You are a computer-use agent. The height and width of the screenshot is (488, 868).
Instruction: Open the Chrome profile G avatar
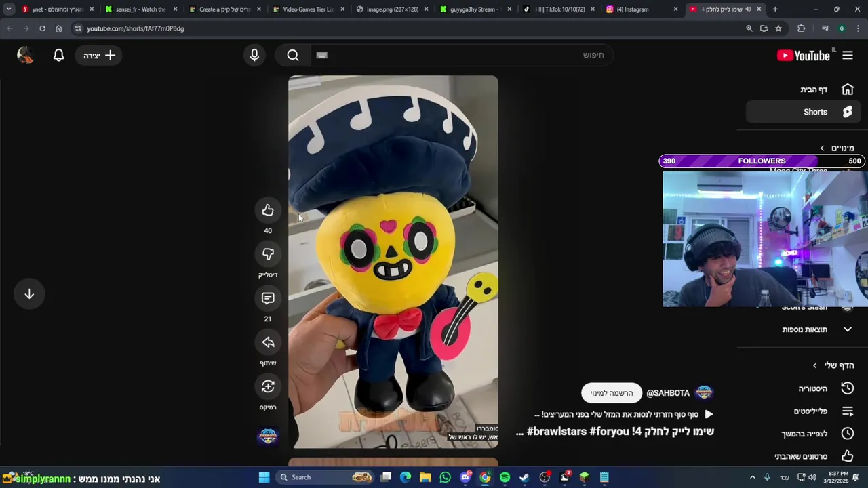coord(842,28)
